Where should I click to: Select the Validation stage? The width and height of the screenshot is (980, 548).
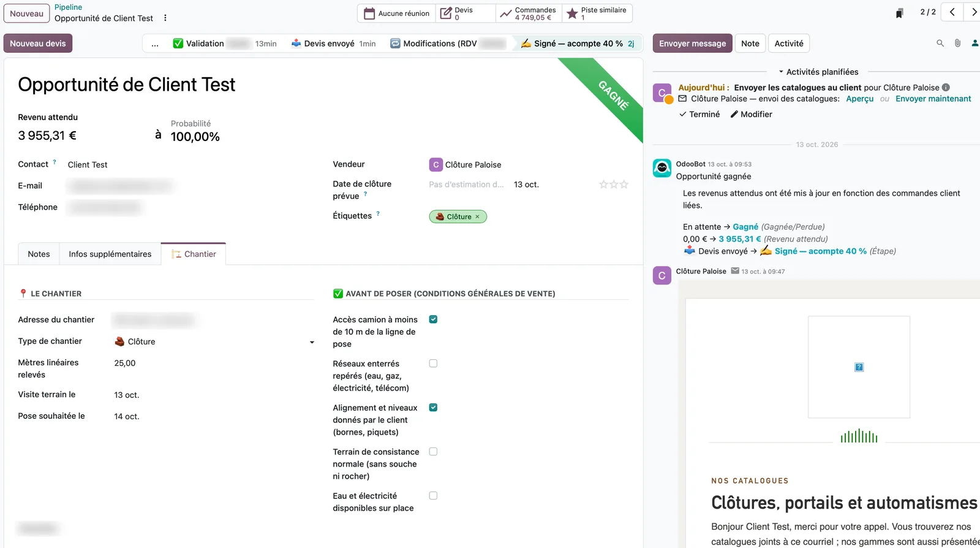coord(224,44)
